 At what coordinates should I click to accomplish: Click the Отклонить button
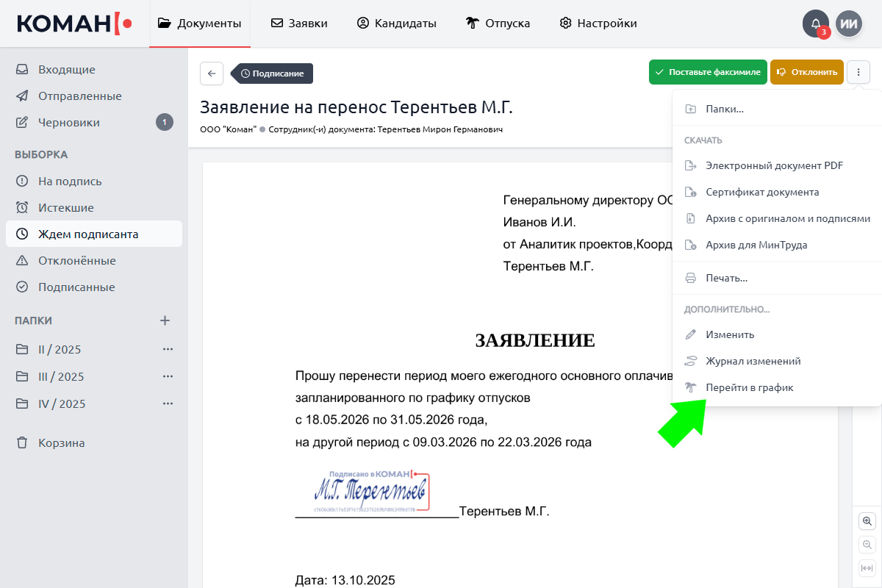pos(806,72)
